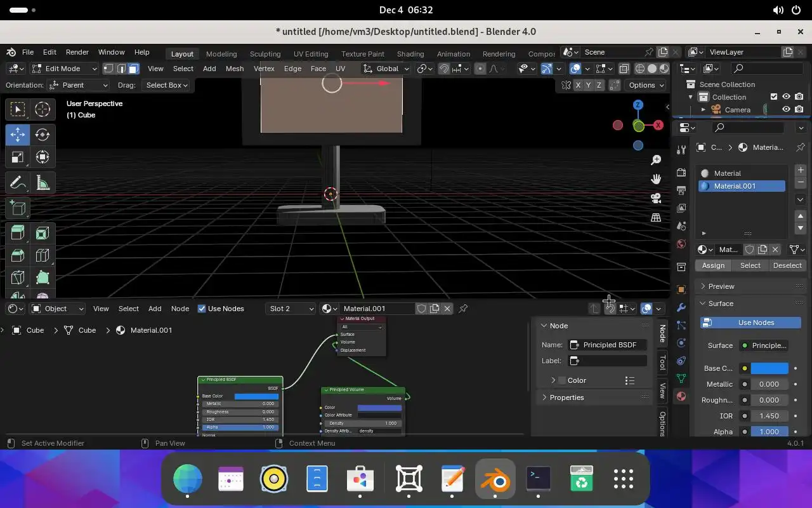Switch to the Modeling workspace tab
This screenshot has width=812, height=508.
221,54
